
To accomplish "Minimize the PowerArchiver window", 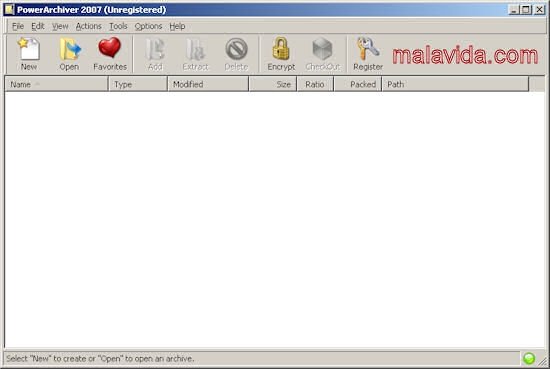I will [514, 10].
